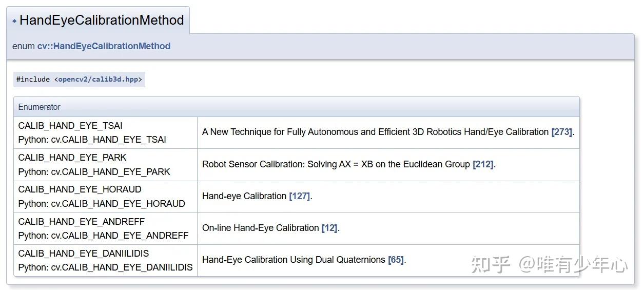The image size is (644, 290).
Task: Open reference [12] for On-line Hand-Eye Calibration
Action: point(329,228)
